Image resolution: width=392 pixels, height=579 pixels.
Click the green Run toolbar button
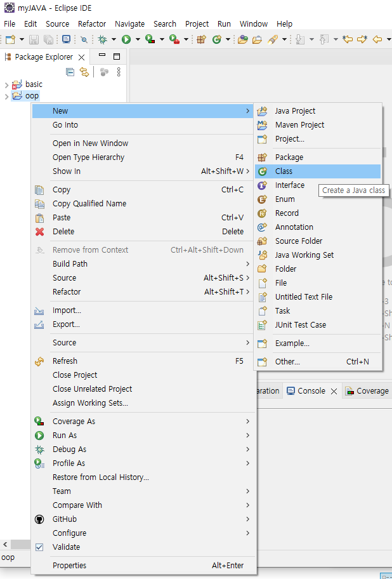pyautogui.click(x=126, y=39)
